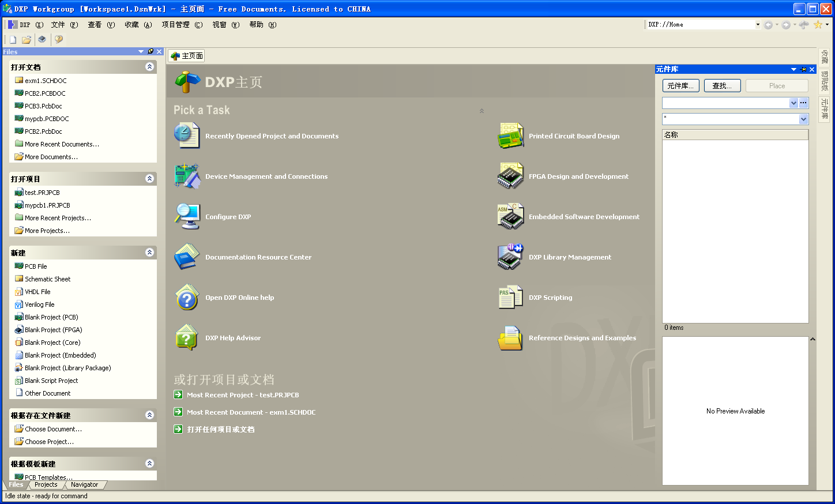The width and height of the screenshot is (835, 504).
Task: Open the DXP (X) menu
Action: pos(26,25)
